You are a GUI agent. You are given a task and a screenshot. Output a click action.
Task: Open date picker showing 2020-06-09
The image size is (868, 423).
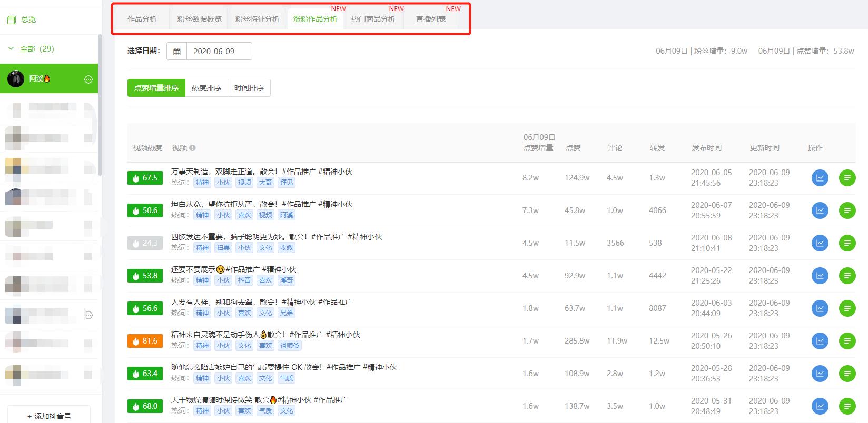tap(219, 52)
